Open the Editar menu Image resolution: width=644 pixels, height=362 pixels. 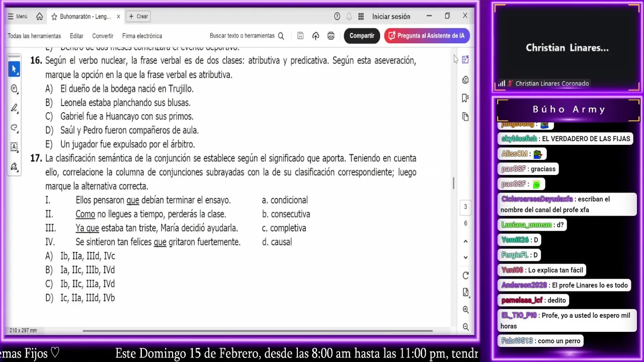point(76,36)
